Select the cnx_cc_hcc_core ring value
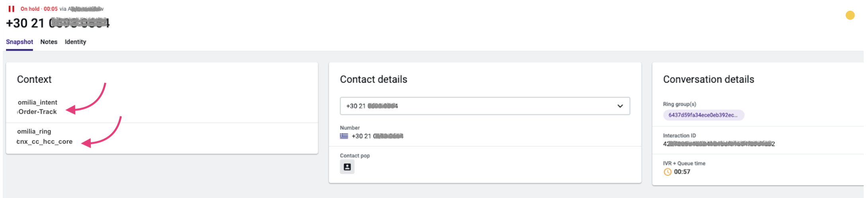The width and height of the screenshot is (868, 198). [45, 142]
